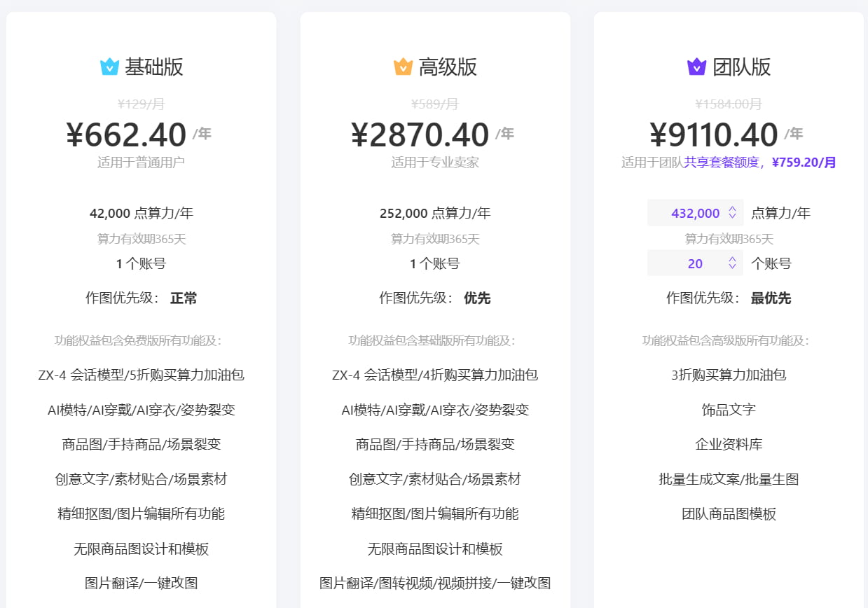868x608 pixels.
Task: Click the 3折购买算力加油包 feature in 团队版
Action: tap(727, 375)
